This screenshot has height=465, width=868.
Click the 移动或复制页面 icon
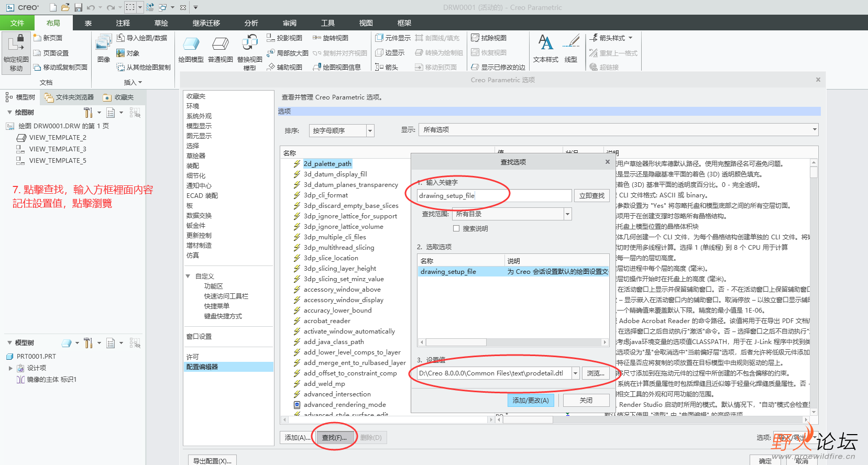pos(37,68)
